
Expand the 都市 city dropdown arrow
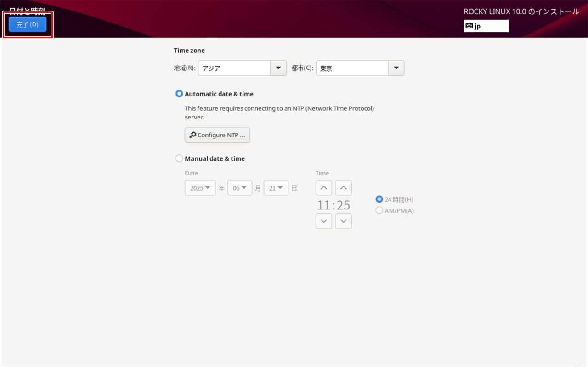click(x=396, y=68)
